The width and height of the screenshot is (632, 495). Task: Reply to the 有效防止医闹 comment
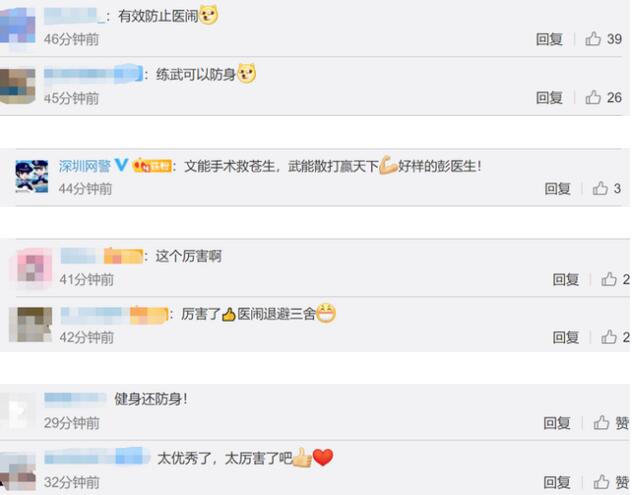pyautogui.click(x=549, y=39)
